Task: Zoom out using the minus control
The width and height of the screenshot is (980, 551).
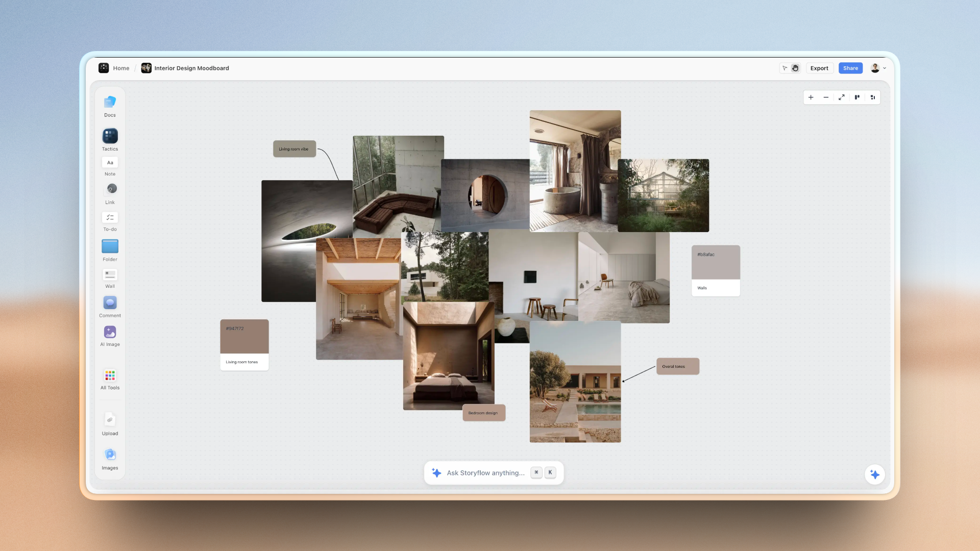Action: click(826, 97)
